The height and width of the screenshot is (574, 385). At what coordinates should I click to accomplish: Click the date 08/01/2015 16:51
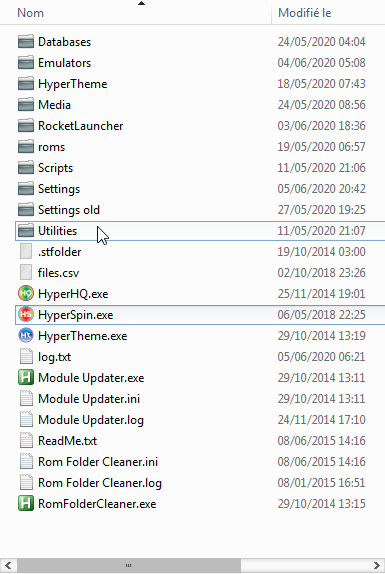321,483
